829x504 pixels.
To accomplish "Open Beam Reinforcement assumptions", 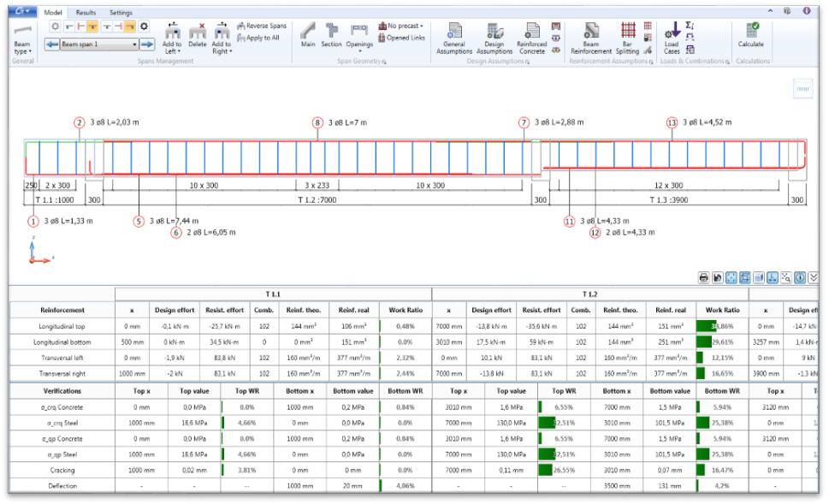I will [591, 37].
